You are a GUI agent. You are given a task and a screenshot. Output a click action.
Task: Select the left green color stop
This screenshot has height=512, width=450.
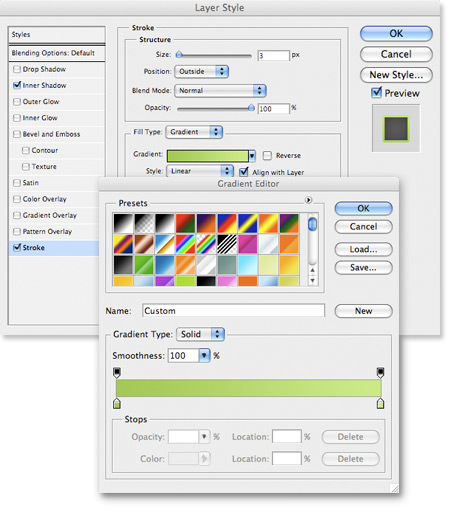point(117,403)
